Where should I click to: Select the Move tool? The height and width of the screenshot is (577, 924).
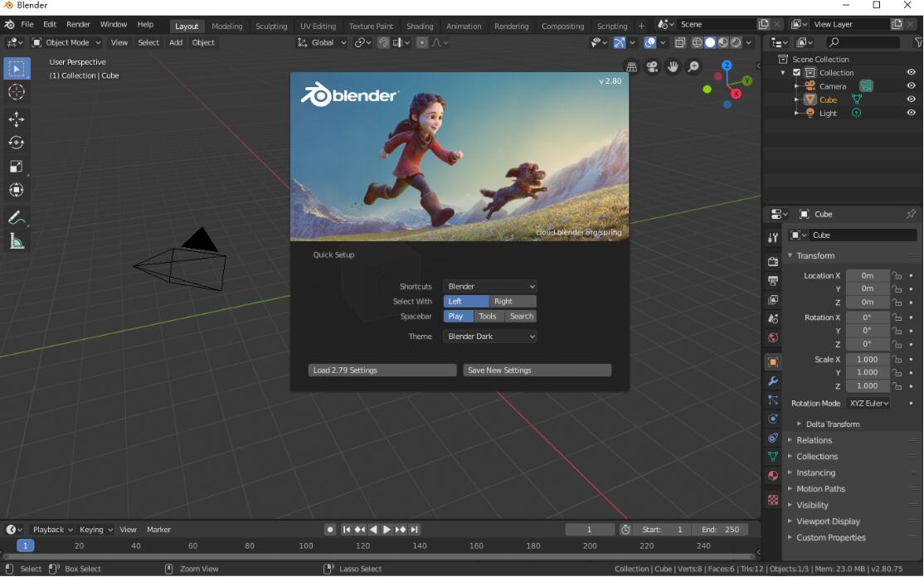[17, 119]
